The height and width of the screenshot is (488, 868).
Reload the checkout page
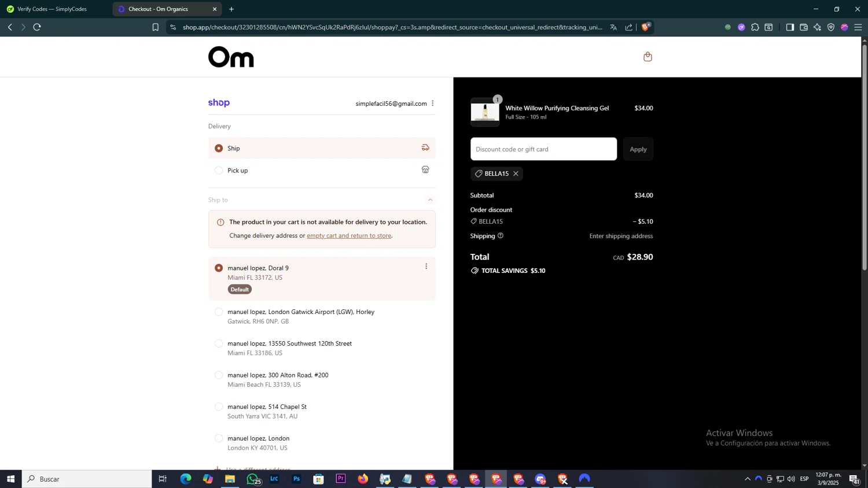coord(37,27)
